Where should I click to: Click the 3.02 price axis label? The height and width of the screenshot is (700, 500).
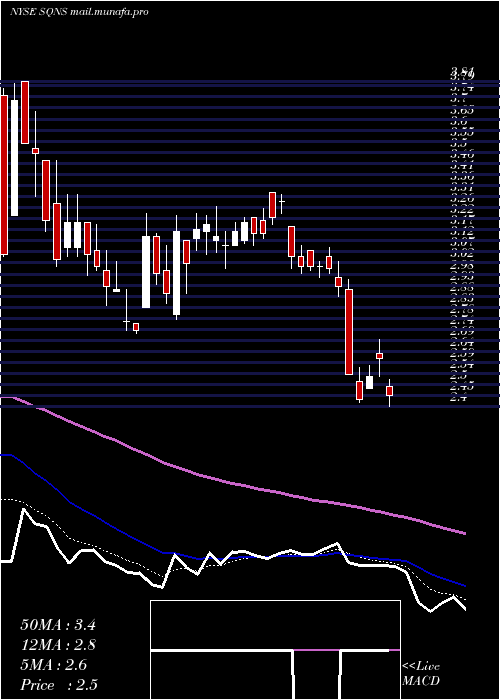coord(462,254)
